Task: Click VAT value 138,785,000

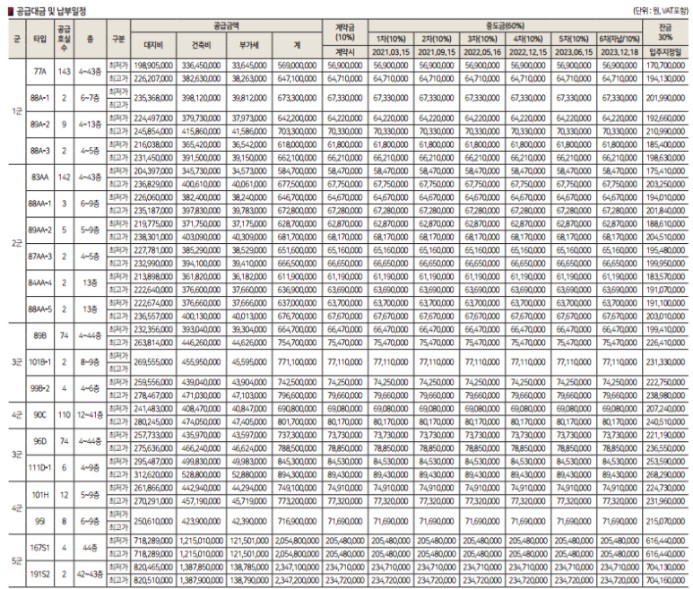Action: [249, 567]
